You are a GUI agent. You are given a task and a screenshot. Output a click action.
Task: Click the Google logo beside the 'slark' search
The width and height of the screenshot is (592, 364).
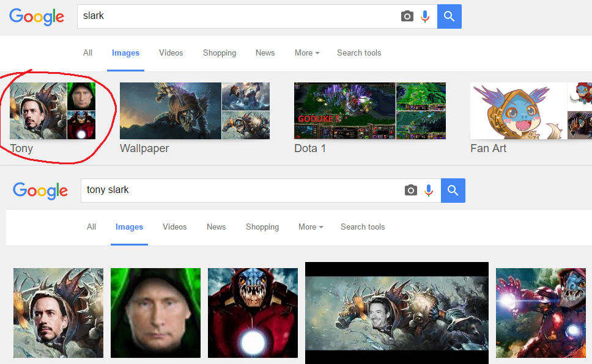[37, 17]
